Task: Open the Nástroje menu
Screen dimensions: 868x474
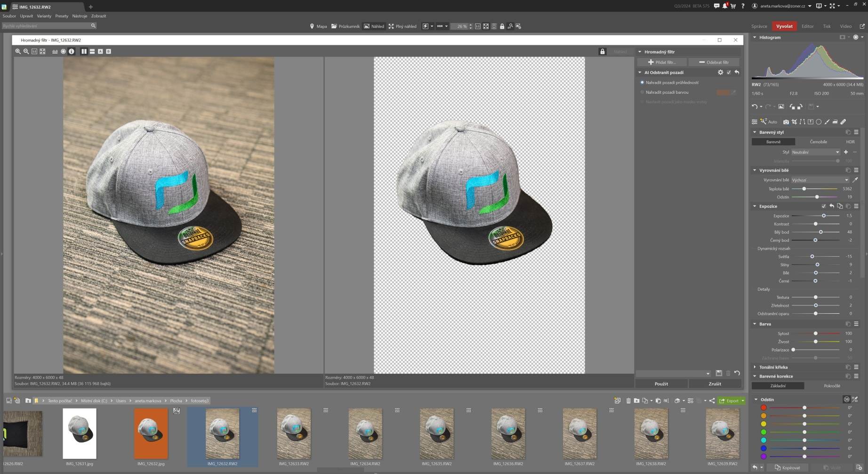Action: coord(80,16)
